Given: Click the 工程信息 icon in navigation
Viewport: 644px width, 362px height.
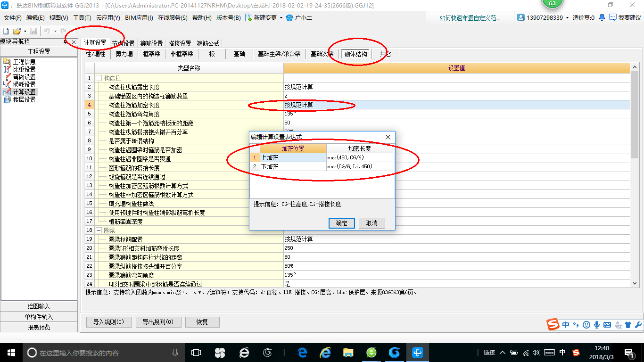Looking at the screenshot, I should pyautogui.click(x=7, y=62).
